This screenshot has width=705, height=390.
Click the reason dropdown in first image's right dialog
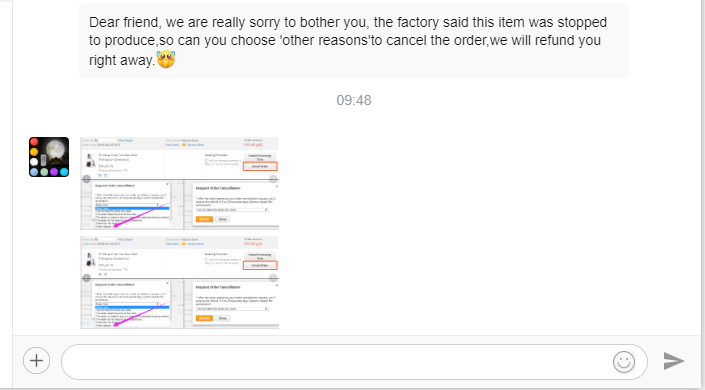coord(232,210)
